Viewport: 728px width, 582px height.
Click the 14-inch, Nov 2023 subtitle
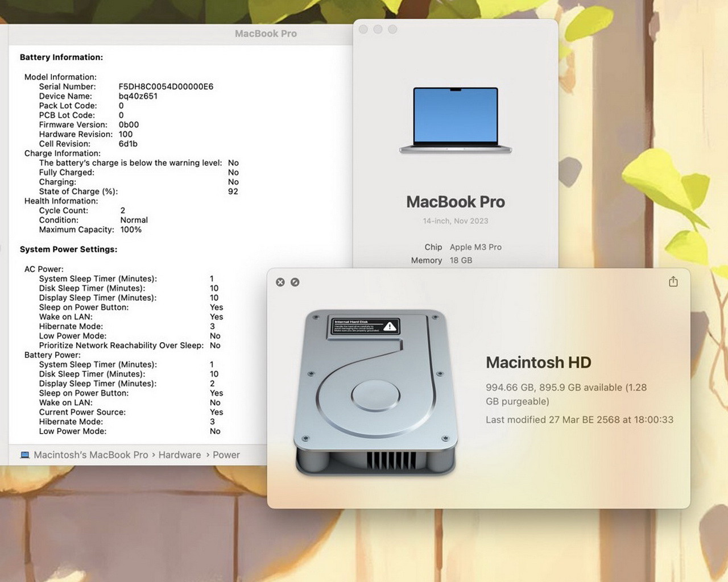pyautogui.click(x=456, y=221)
